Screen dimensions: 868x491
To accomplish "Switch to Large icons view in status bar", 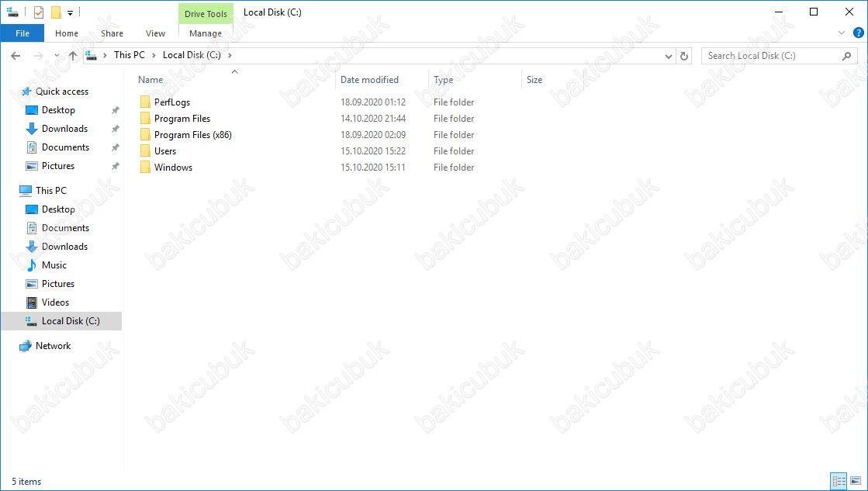I will (x=856, y=481).
